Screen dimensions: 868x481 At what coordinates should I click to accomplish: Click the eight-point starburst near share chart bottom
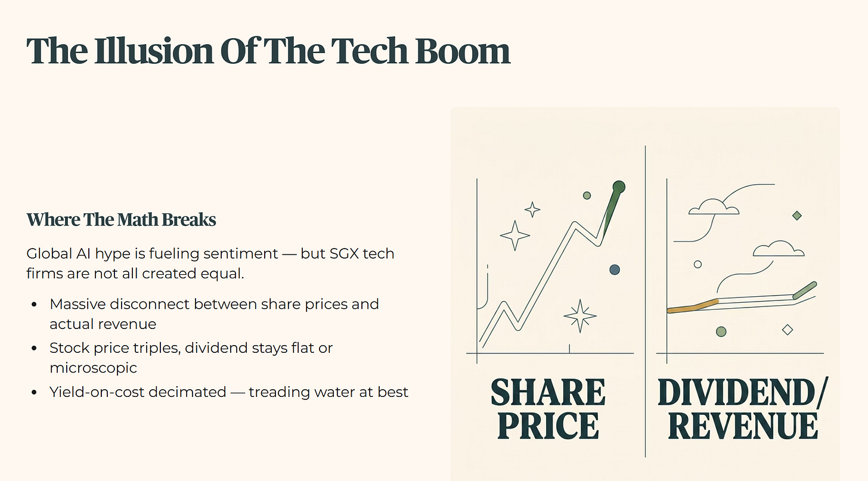pyautogui.click(x=580, y=315)
